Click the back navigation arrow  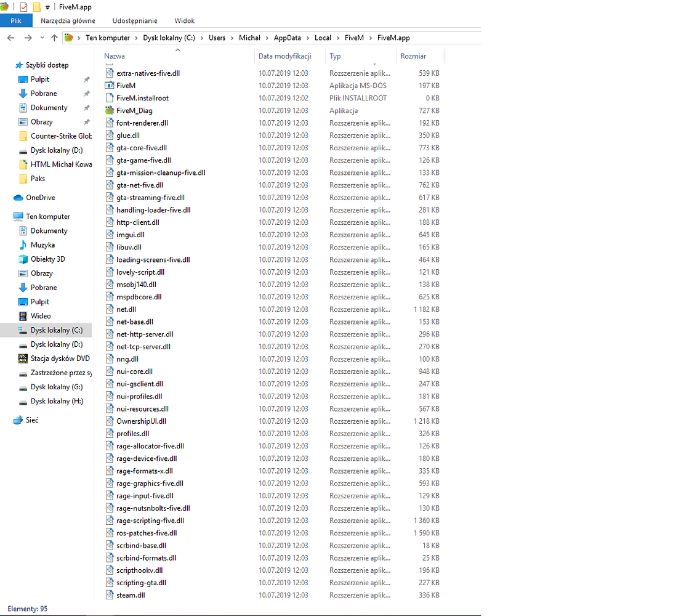coord(11,38)
